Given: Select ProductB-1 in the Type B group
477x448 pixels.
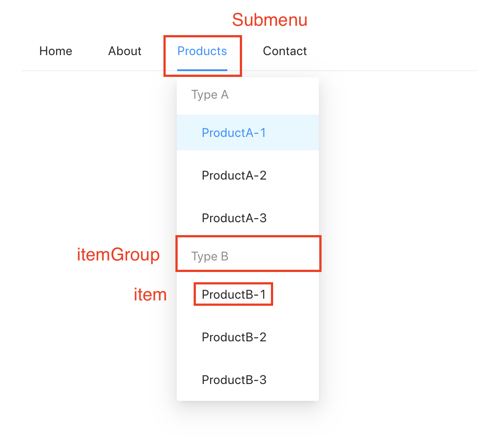Looking at the screenshot, I should pos(234,294).
